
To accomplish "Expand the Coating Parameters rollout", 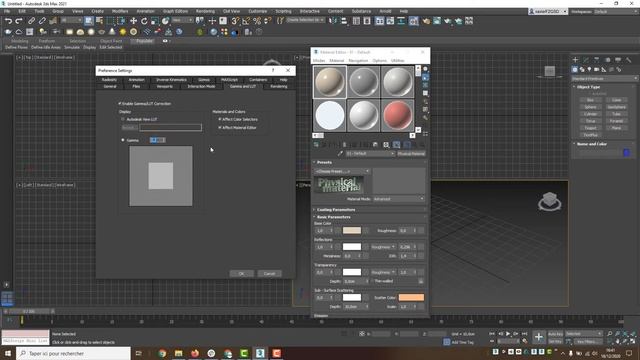I will click(336, 209).
